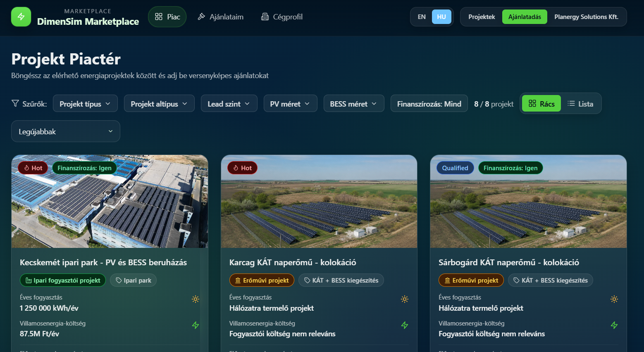
Task: Expand the Lead szint filter
Action: click(229, 104)
